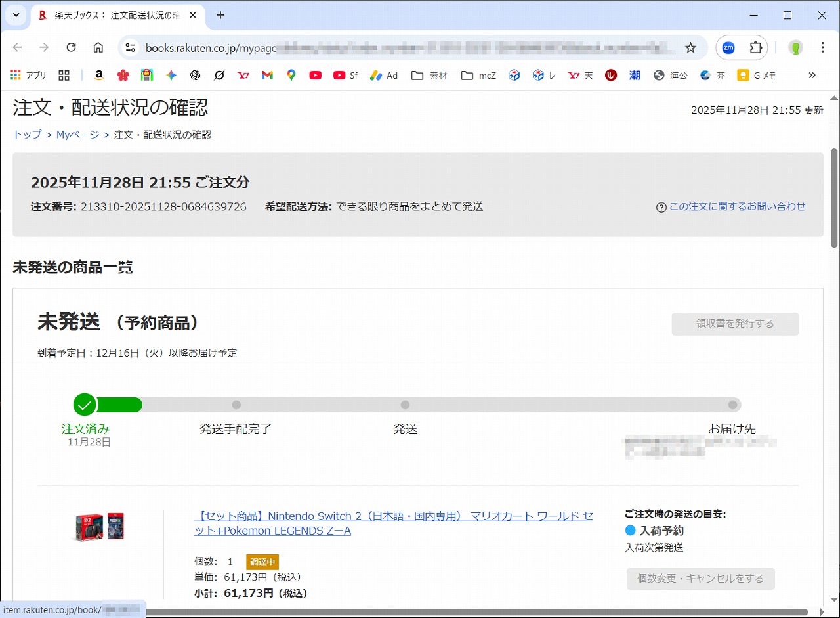Viewport: 840px width, 618px height.
Task: Expand the mcZ bookmark folder
Action: point(478,76)
